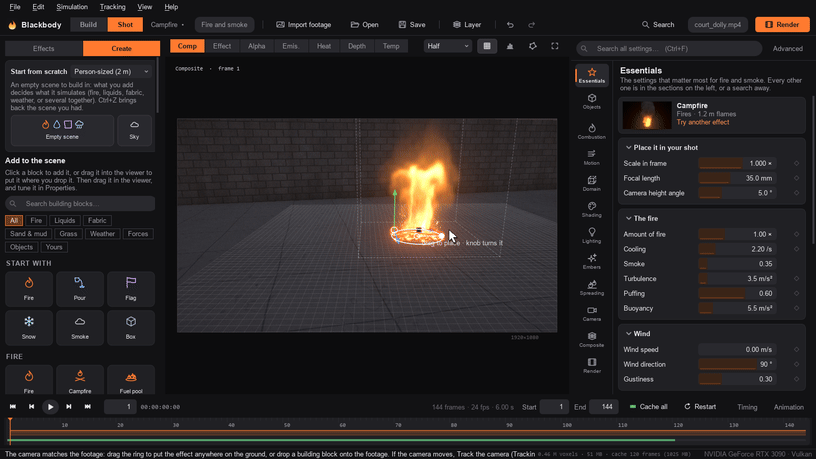Adjust the Puffing slider
The height and width of the screenshot is (459, 816).
point(737,294)
